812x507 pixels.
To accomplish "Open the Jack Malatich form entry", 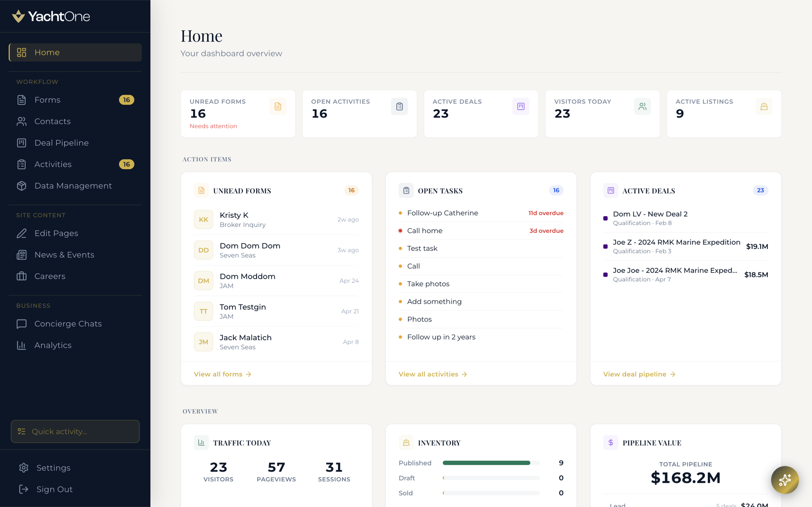I will pos(276,342).
